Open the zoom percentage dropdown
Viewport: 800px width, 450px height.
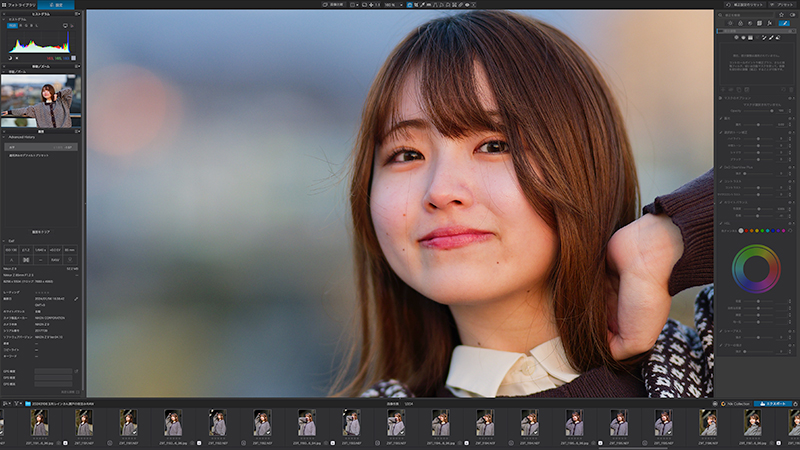click(x=393, y=5)
